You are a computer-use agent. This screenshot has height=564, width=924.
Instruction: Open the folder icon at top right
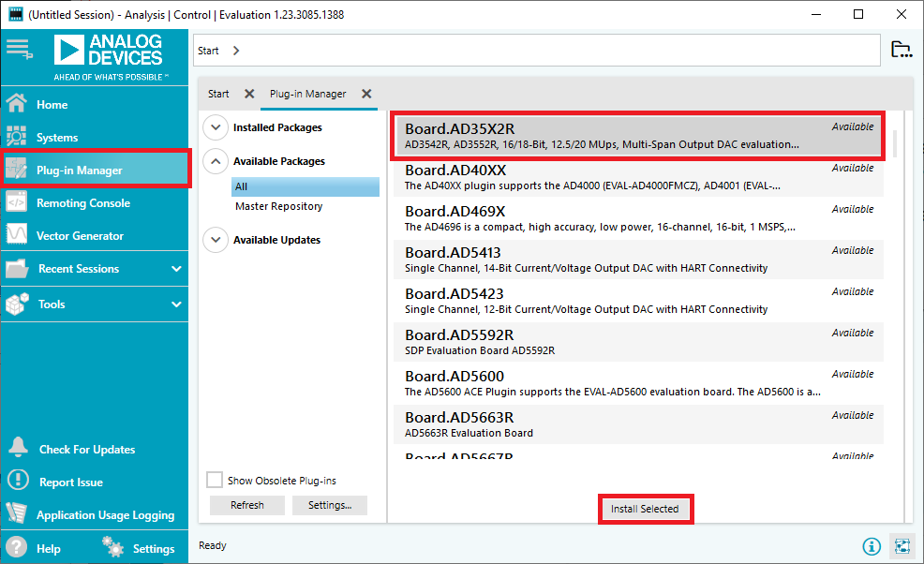901,50
